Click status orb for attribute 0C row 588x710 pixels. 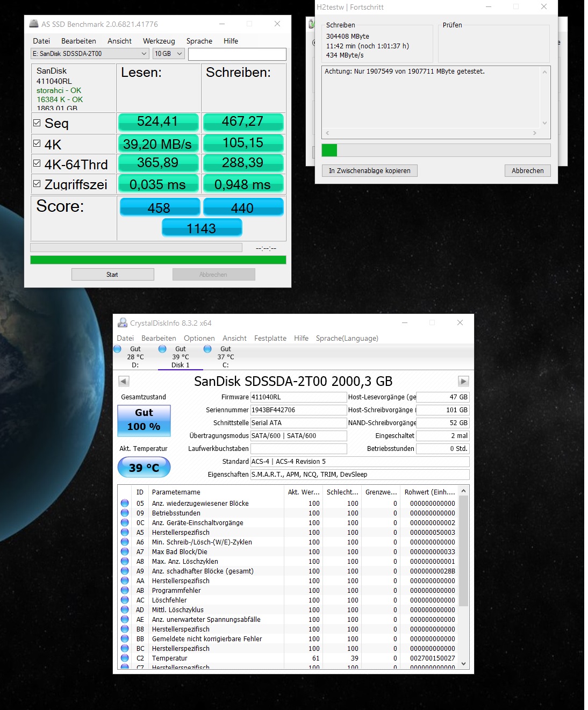click(x=125, y=522)
